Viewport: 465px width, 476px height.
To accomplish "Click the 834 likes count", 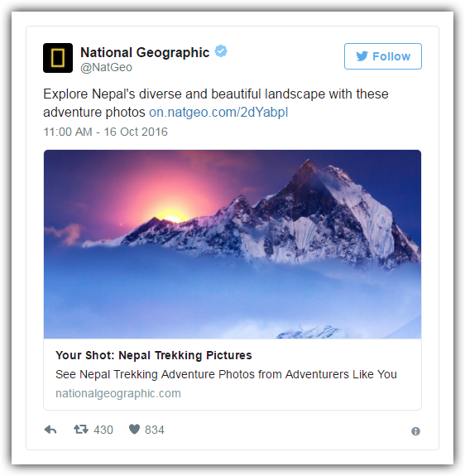I will tap(154, 430).
